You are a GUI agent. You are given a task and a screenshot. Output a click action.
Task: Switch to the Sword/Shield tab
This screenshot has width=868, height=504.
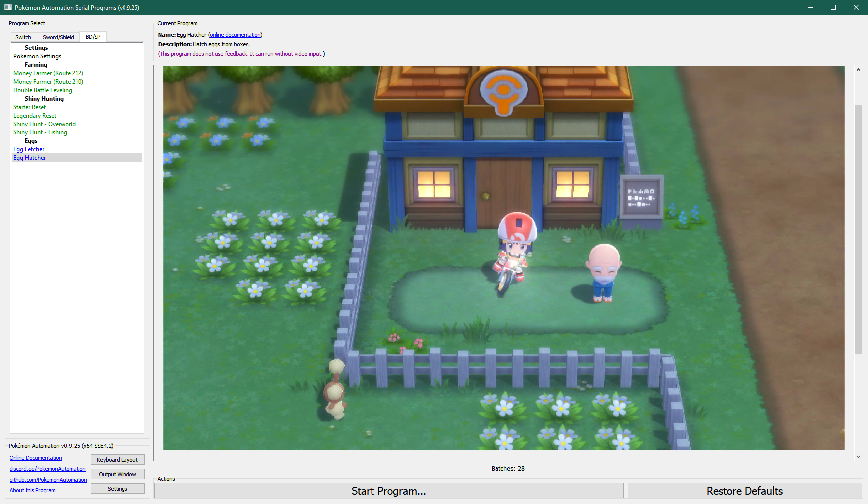click(x=58, y=37)
